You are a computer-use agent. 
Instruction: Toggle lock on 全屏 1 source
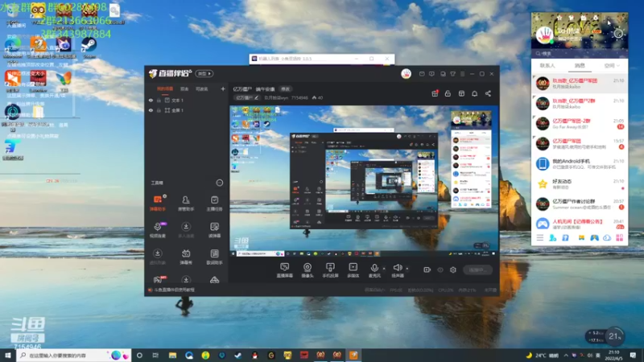click(x=159, y=110)
